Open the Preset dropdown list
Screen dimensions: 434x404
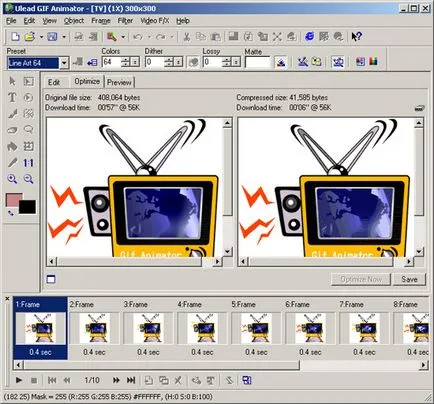(x=64, y=63)
